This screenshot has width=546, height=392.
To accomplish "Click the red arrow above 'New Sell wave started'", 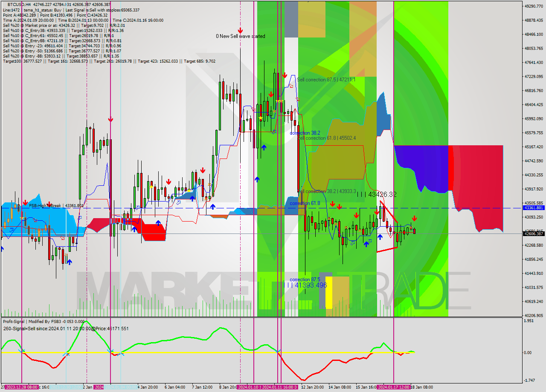I will click(x=240, y=30).
